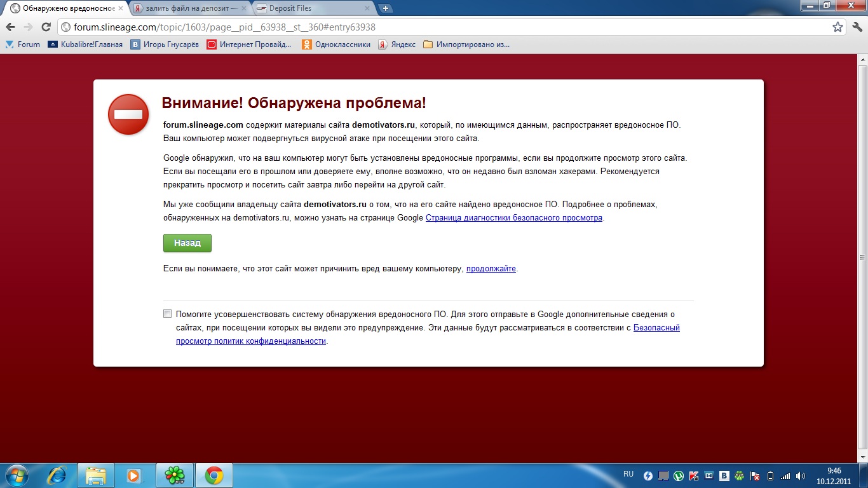Reload the page with the refresh icon
868x488 pixels.
click(x=46, y=27)
